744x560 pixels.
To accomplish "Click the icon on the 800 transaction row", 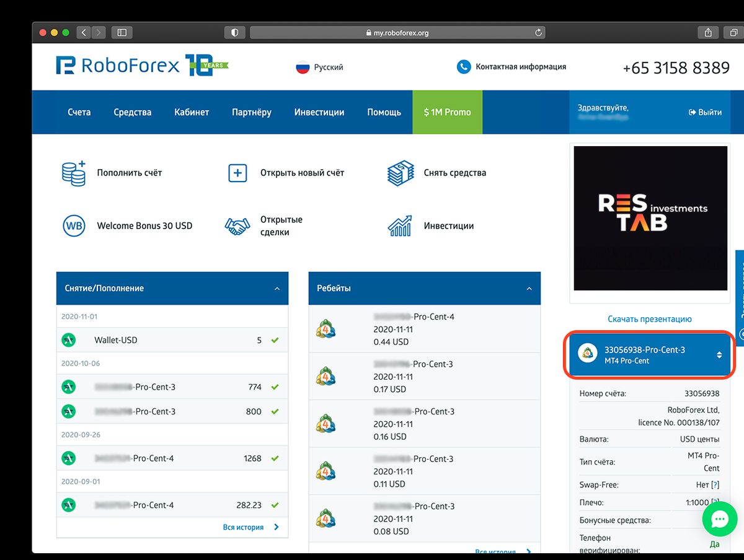I will tap(68, 411).
